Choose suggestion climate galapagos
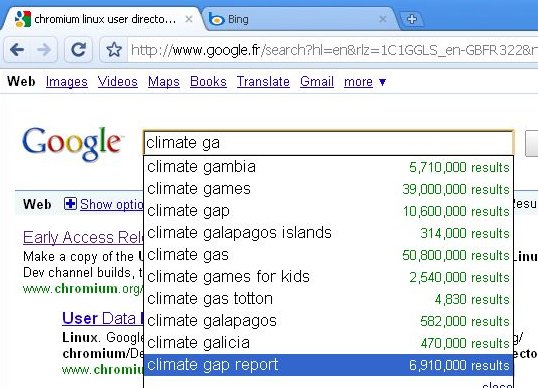 (x=328, y=321)
